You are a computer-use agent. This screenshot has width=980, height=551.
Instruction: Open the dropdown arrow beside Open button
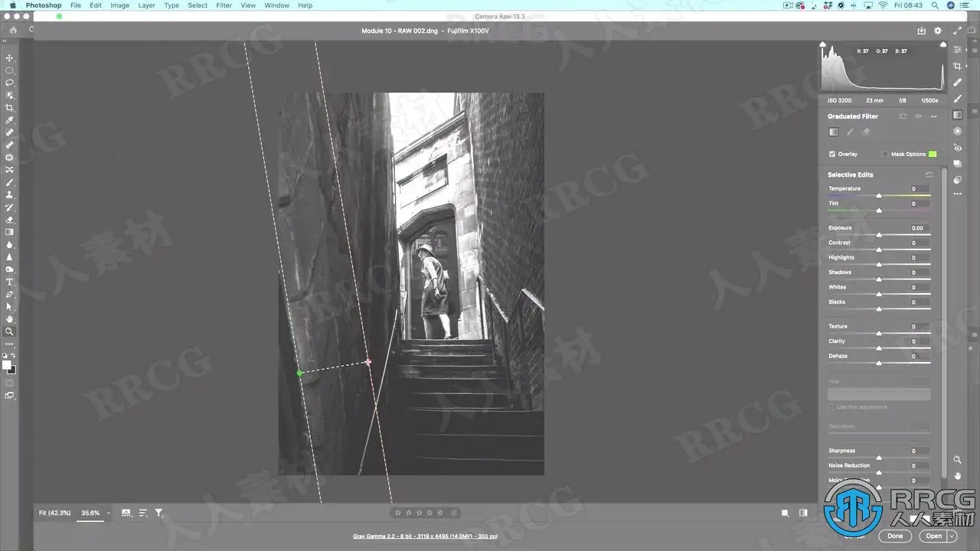pyautogui.click(x=952, y=536)
